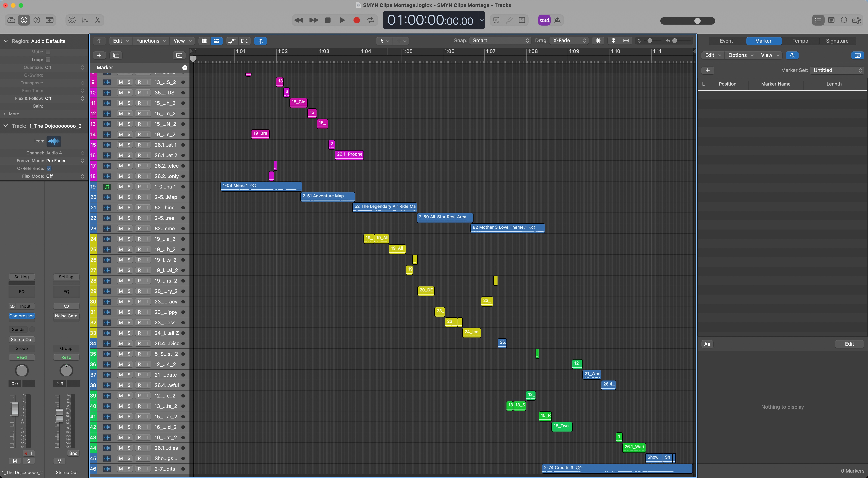Show automation with the curve icon

click(232, 41)
